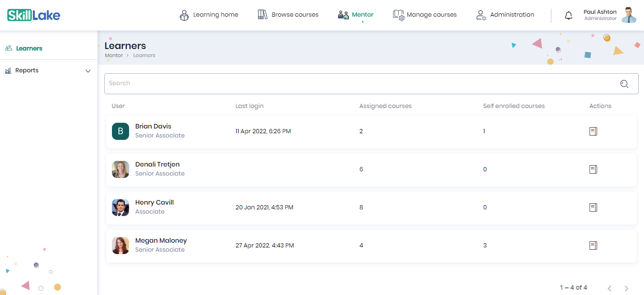Click the Browse courses books icon
The image size is (644, 295).
262,15
